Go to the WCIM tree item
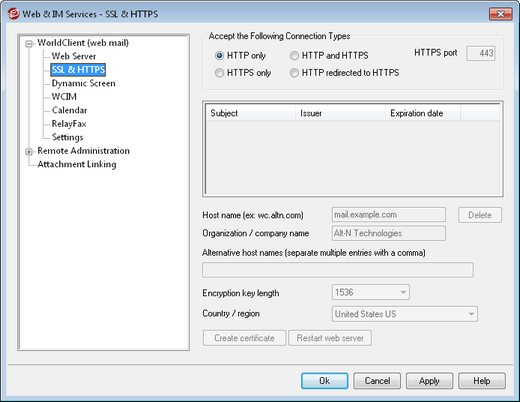The height and width of the screenshot is (402, 520). click(64, 97)
